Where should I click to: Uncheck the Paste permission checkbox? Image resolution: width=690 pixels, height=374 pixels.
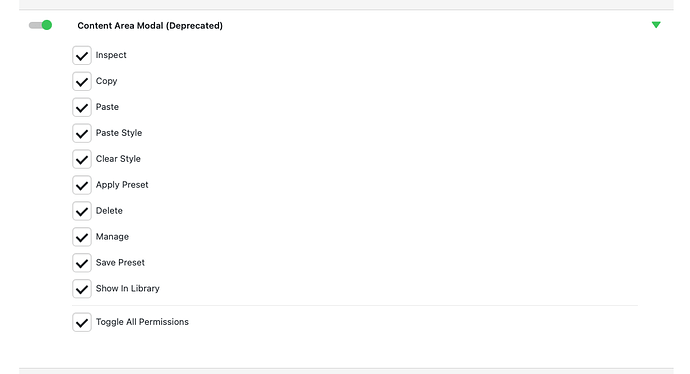82,107
